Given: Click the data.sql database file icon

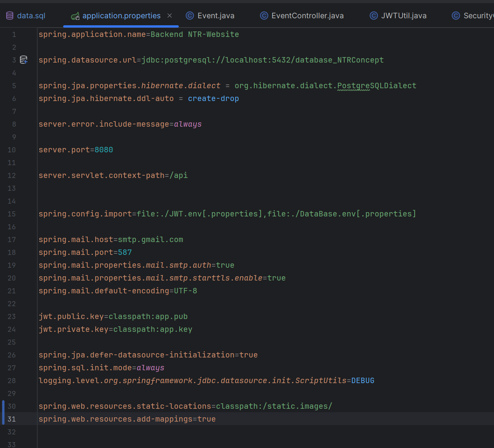Looking at the screenshot, I should point(10,16).
